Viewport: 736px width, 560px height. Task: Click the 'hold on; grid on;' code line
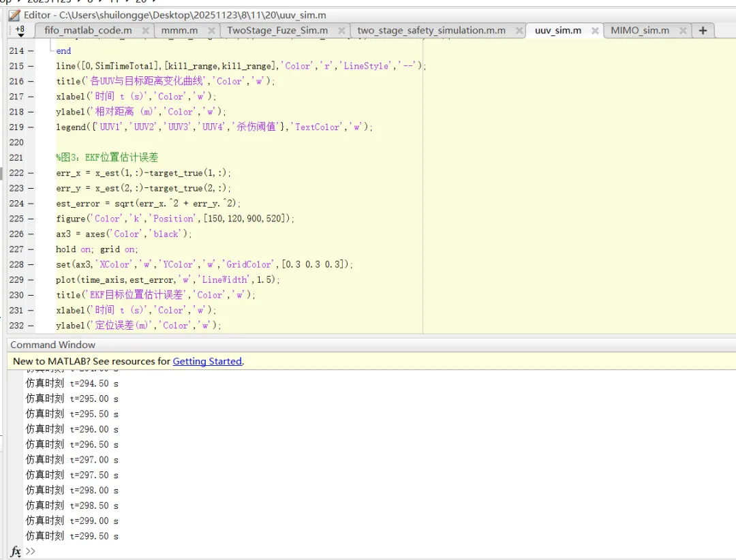97,249
